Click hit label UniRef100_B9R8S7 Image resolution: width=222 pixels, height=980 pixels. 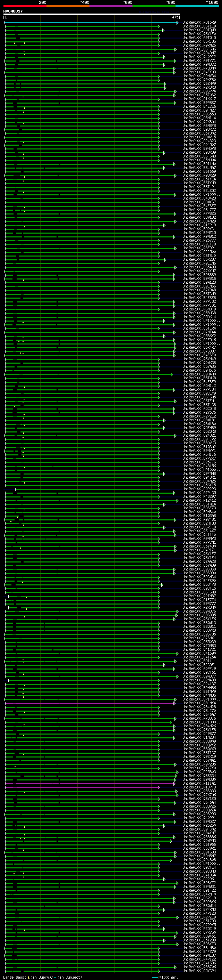click(199, 103)
